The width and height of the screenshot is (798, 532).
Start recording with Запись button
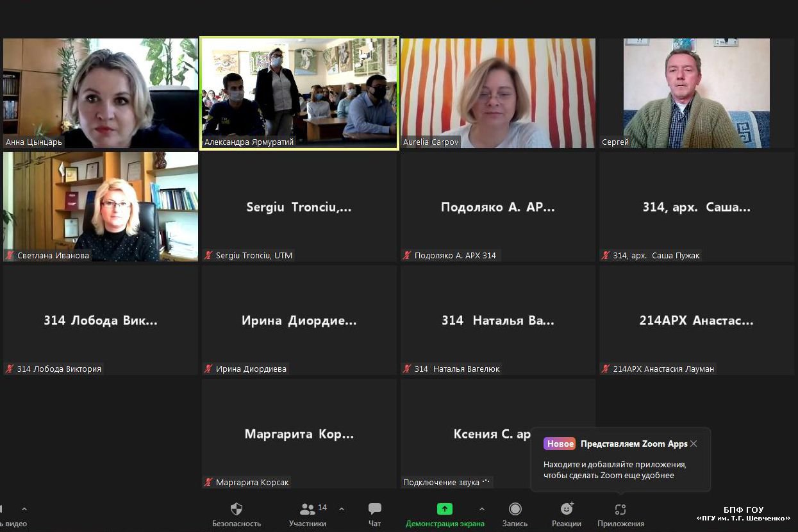515,515
